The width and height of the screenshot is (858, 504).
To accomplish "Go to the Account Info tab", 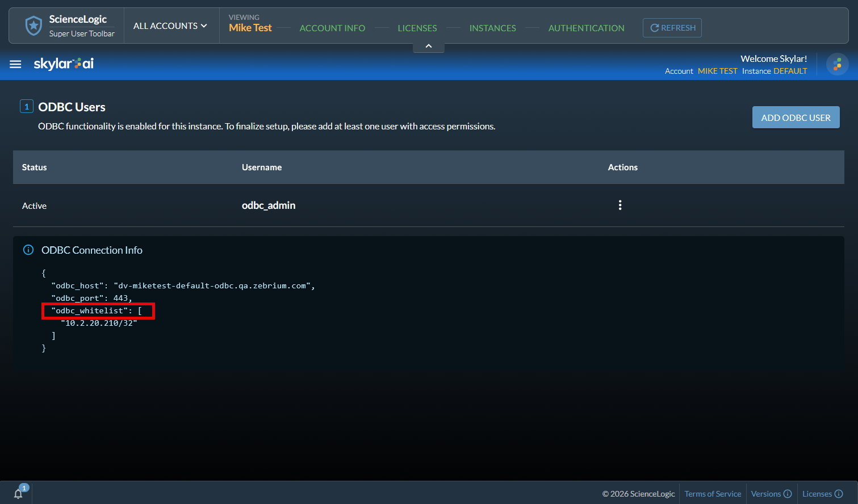I will pos(332,28).
